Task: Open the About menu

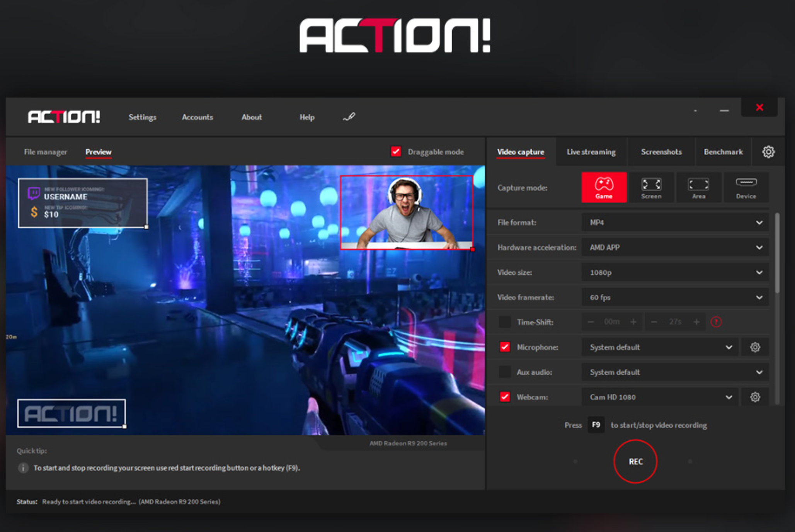Action: 252,117
